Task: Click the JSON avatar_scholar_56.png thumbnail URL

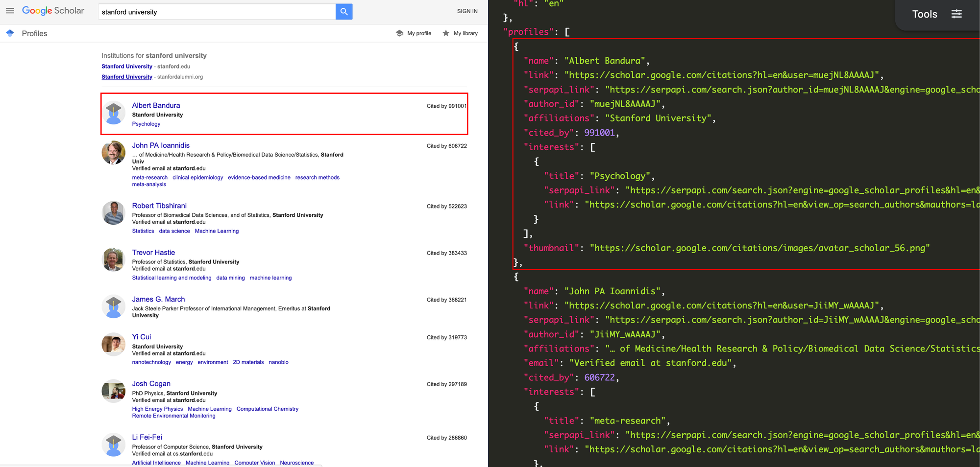Action: tap(759, 248)
